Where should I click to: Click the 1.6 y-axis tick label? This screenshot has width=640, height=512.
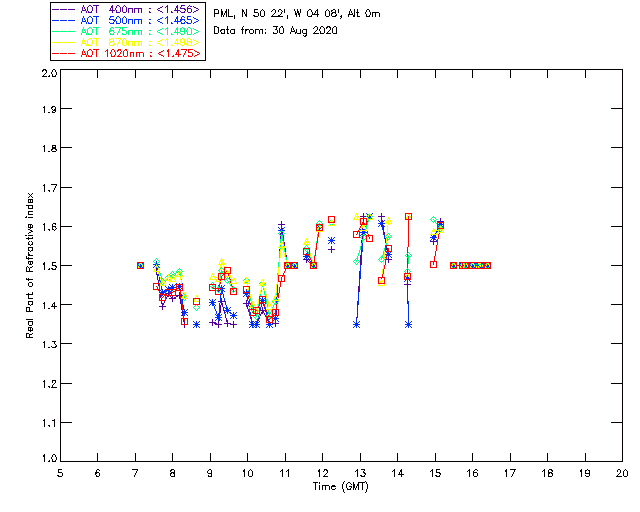49,227
